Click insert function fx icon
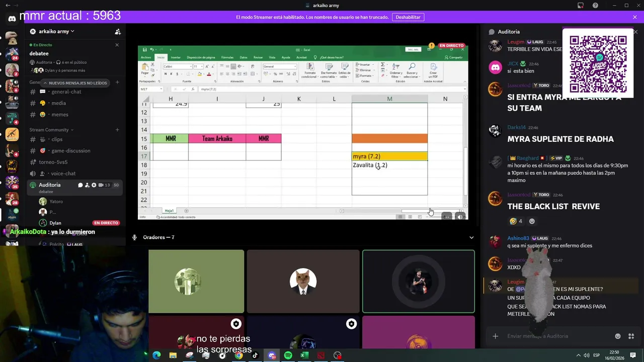The image size is (644, 362). (193, 89)
